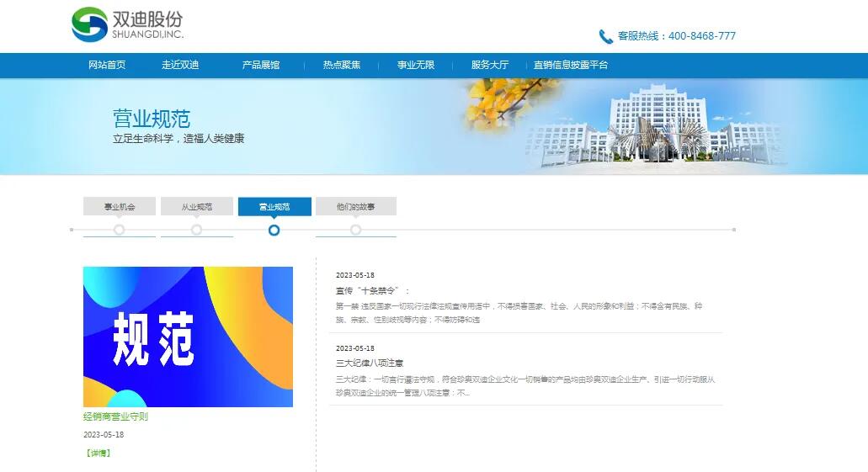
Task: Open the 规范 article thumbnail image
Action: 188,337
